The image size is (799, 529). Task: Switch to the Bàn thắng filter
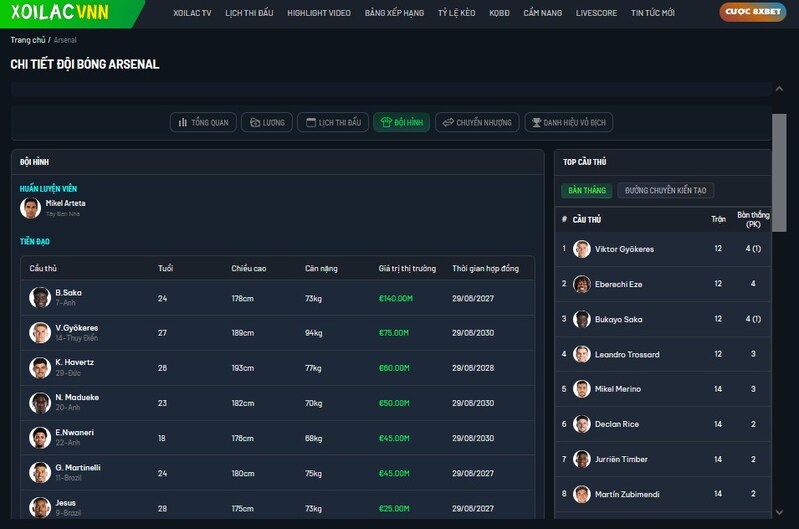tap(586, 190)
